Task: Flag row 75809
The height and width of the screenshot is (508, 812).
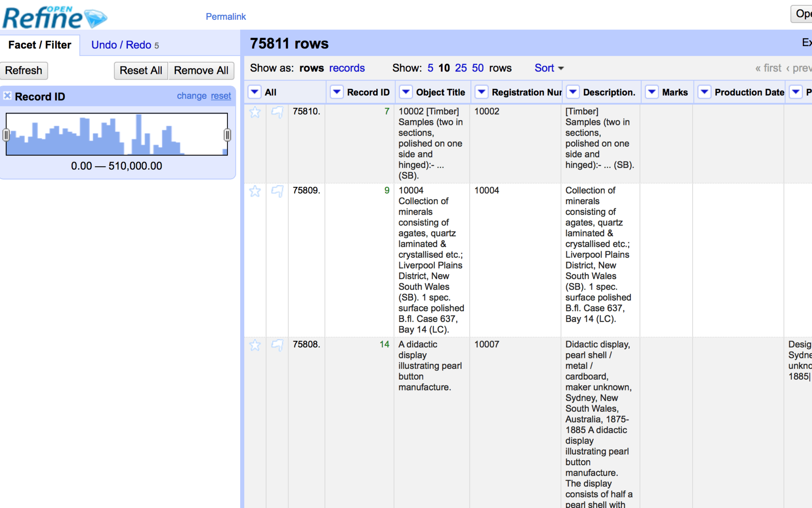Action: click(x=277, y=191)
